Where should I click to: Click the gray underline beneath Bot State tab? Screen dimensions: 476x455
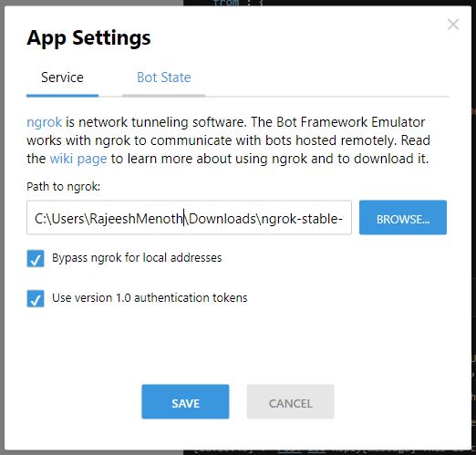(x=164, y=96)
